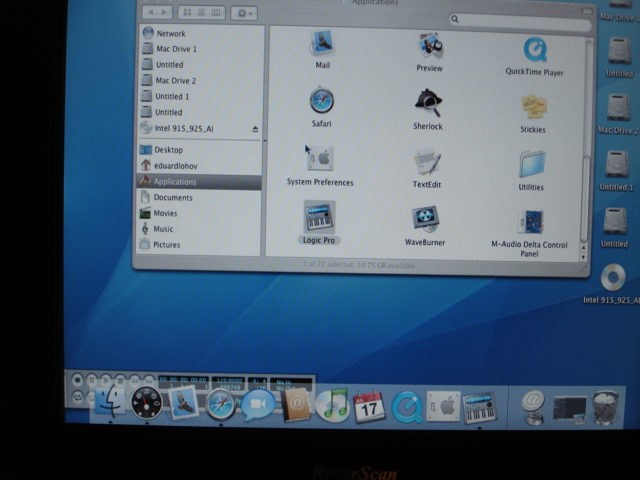Launch iTunes from the Dock

click(332, 406)
